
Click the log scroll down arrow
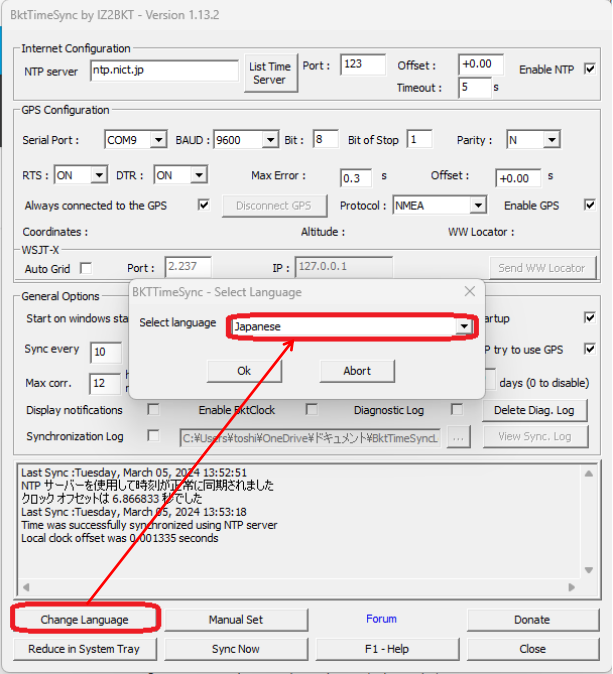click(x=589, y=570)
